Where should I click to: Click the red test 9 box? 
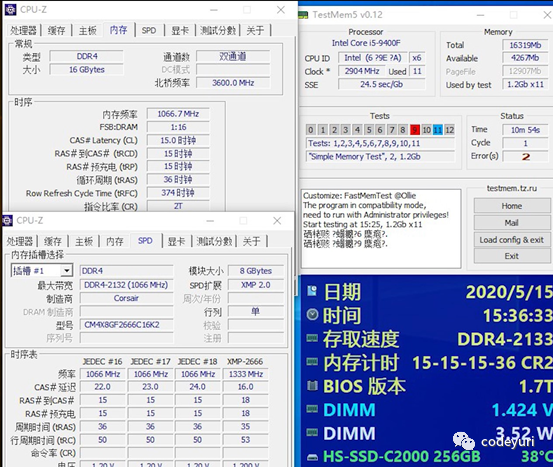415,130
